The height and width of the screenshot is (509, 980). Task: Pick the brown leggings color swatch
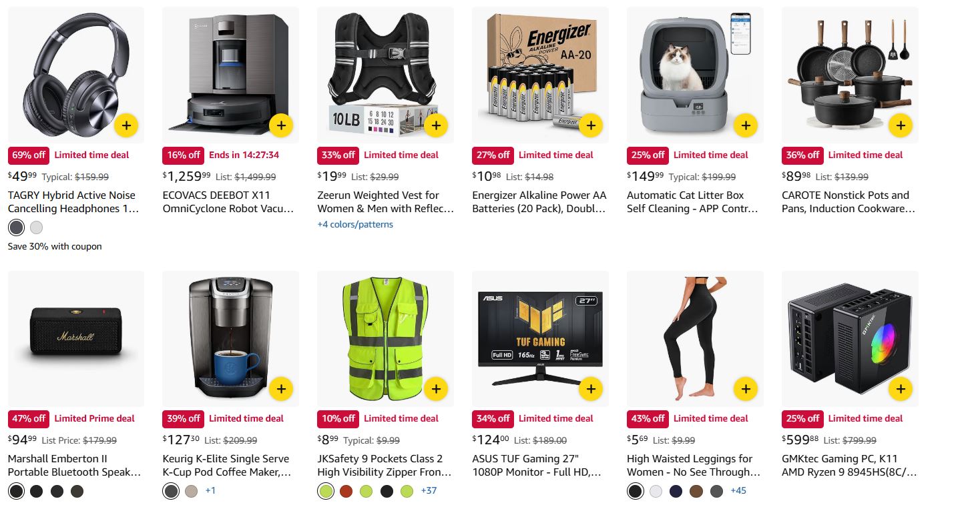(696, 492)
